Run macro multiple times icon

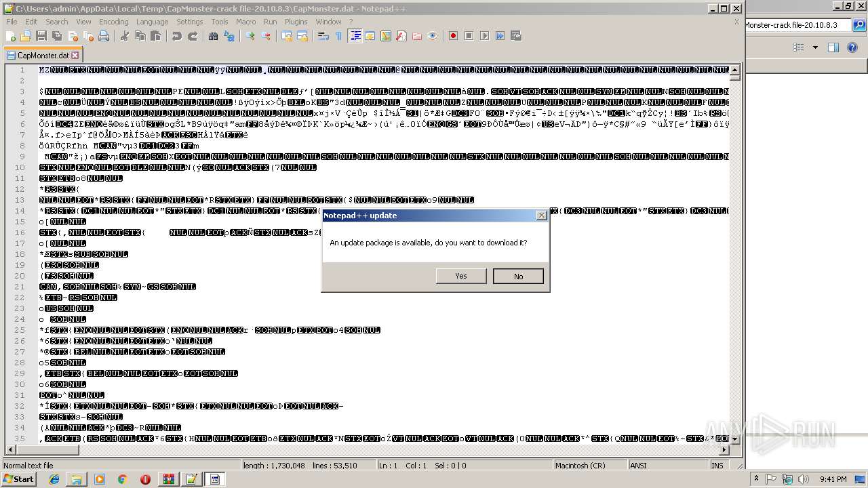[x=500, y=36]
